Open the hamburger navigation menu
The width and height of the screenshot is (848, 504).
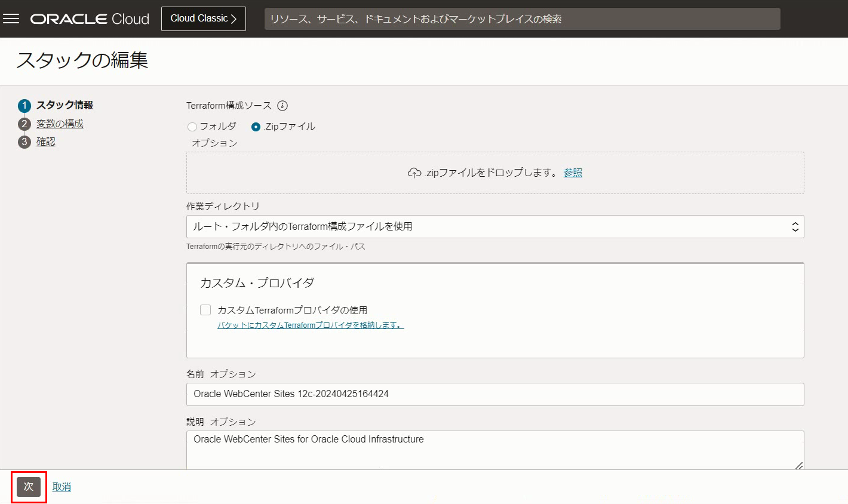[11, 19]
